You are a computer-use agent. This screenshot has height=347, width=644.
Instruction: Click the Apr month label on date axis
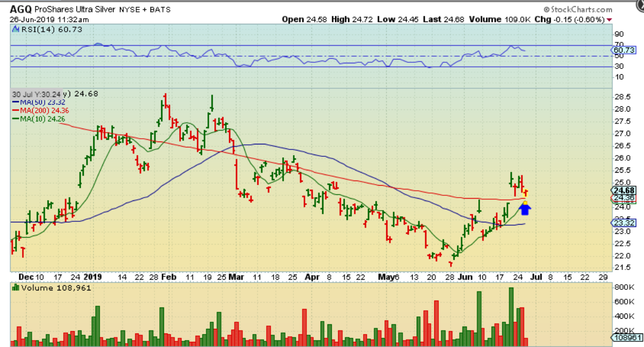(312, 277)
